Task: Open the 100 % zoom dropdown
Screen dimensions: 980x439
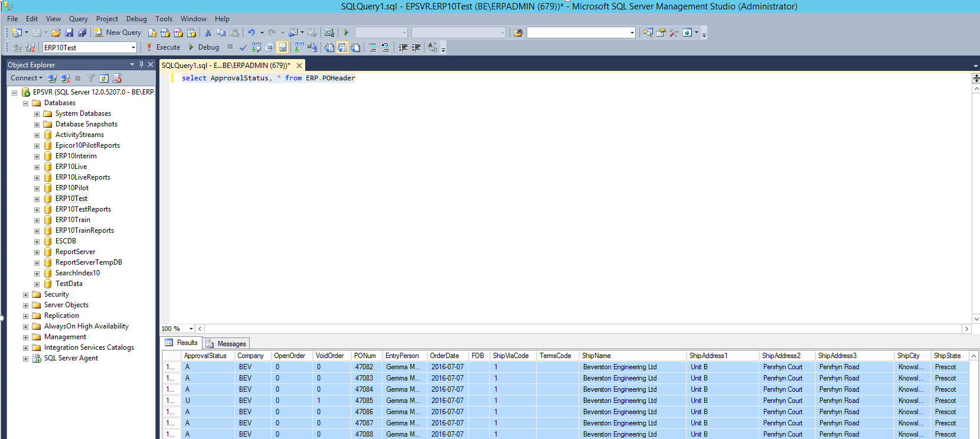Action: click(191, 329)
